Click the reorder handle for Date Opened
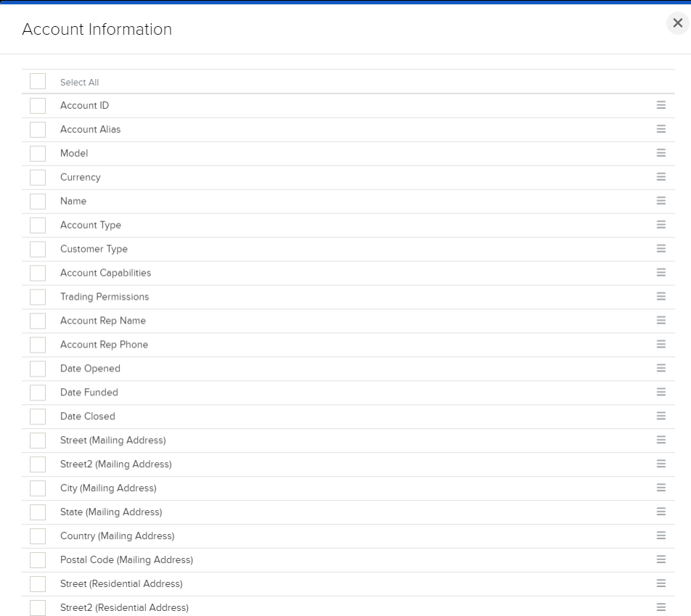 [x=661, y=368]
